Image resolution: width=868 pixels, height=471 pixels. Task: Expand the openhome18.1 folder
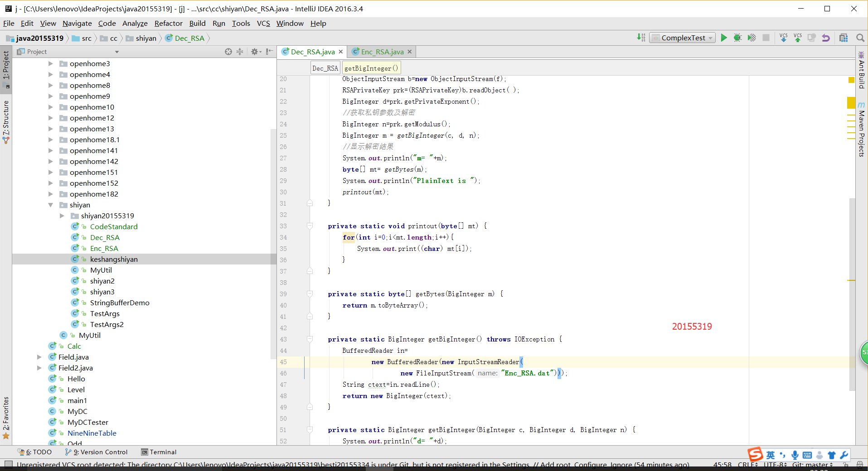[51, 139]
